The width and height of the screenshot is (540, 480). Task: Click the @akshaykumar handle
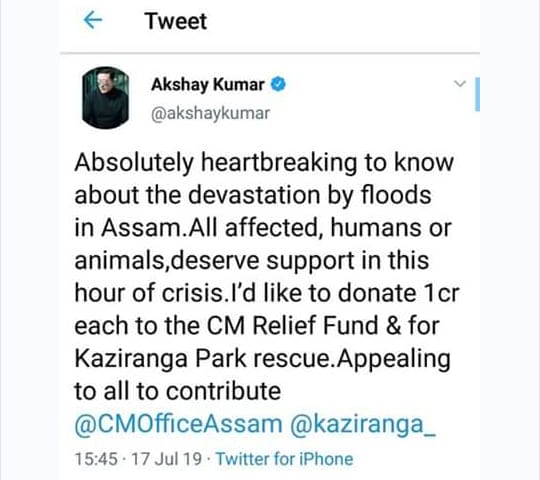pos(210,114)
